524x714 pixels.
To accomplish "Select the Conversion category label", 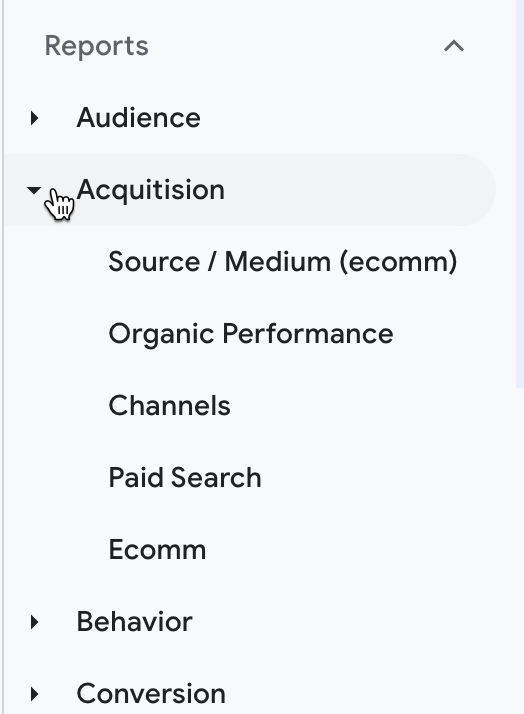I will 151,694.
